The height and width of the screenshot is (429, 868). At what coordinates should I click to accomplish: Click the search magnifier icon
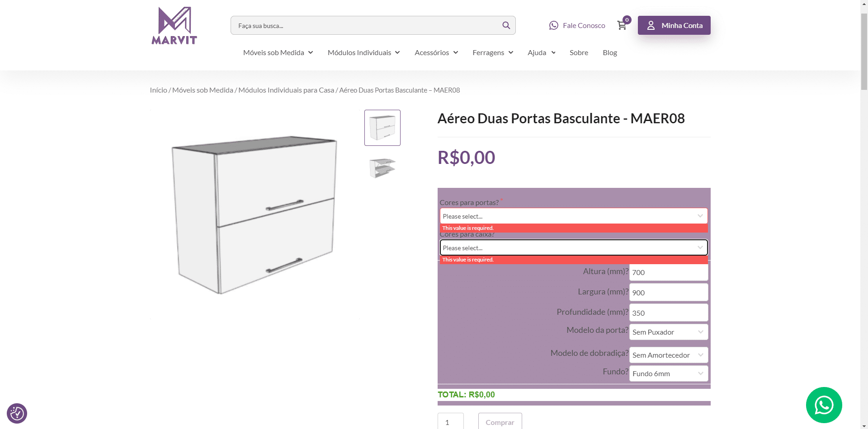click(x=506, y=25)
